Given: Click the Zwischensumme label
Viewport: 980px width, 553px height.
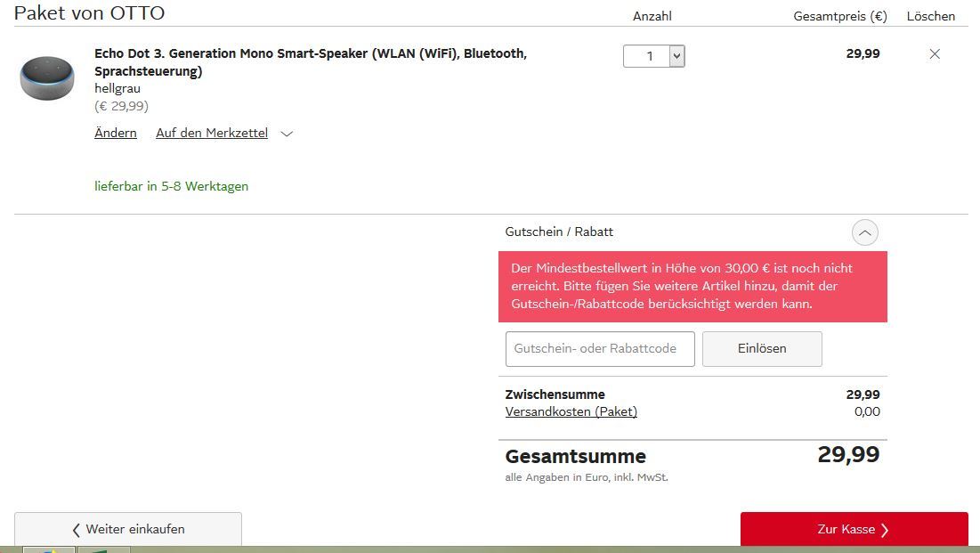Looking at the screenshot, I should click(555, 394).
